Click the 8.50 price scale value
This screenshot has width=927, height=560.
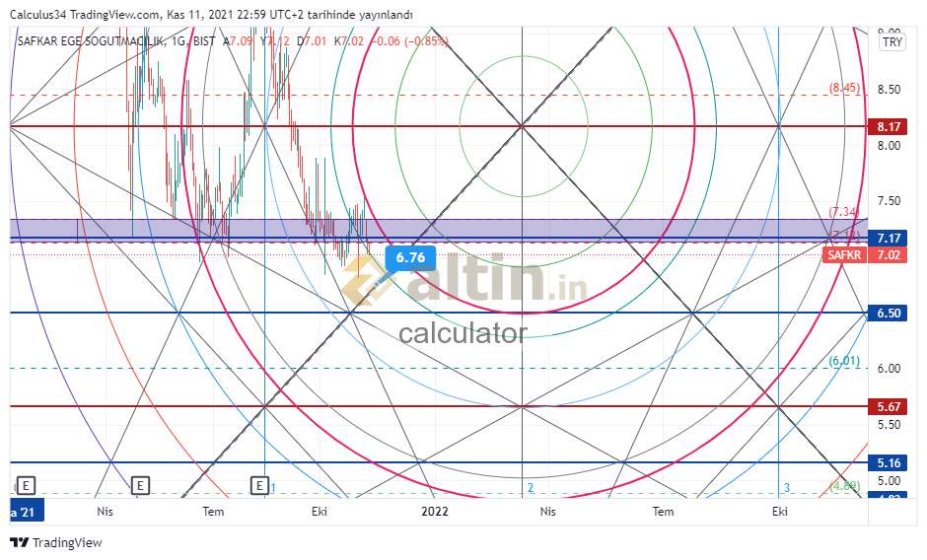click(x=889, y=90)
